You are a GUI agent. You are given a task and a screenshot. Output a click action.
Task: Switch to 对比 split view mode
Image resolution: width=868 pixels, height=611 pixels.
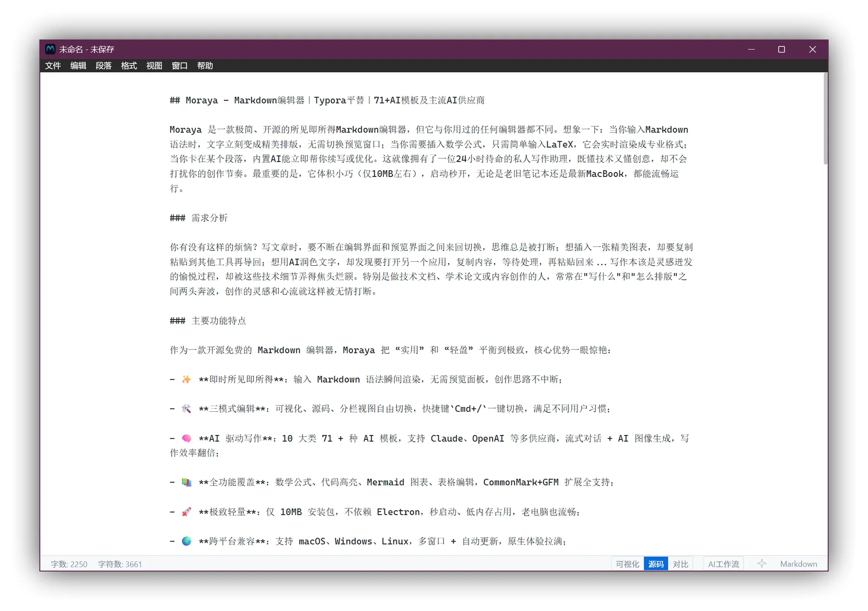coord(680,564)
